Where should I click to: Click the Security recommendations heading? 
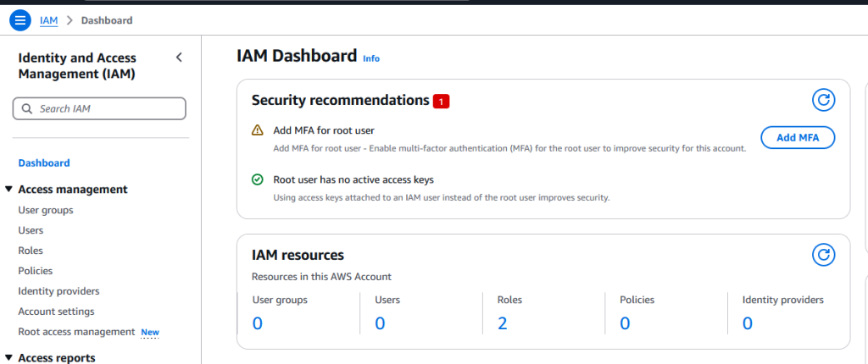coord(341,100)
